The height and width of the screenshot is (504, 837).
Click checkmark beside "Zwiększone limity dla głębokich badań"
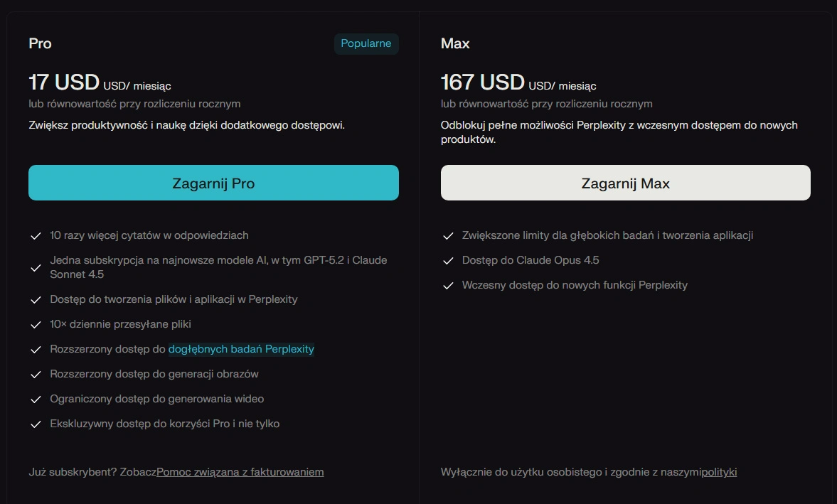coord(448,235)
